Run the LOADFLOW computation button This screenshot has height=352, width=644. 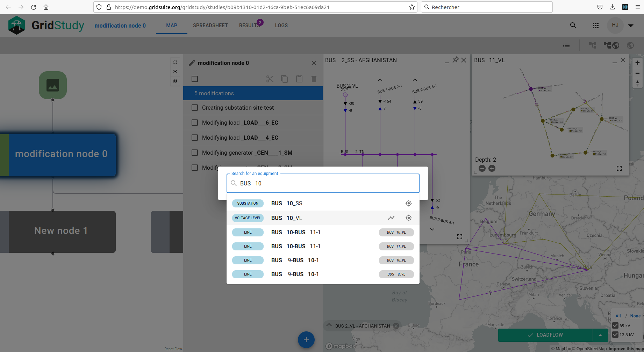[545, 335]
